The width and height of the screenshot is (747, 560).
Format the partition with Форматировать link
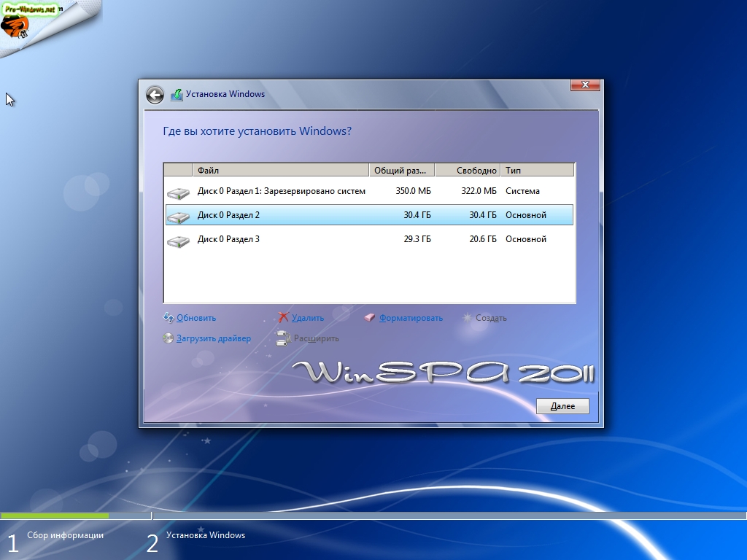point(411,318)
